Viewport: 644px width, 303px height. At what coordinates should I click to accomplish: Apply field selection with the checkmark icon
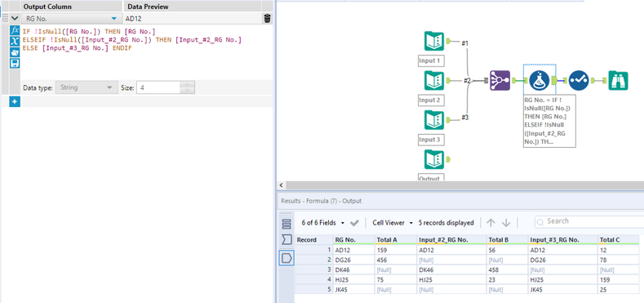pyautogui.click(x=354, y=222)
